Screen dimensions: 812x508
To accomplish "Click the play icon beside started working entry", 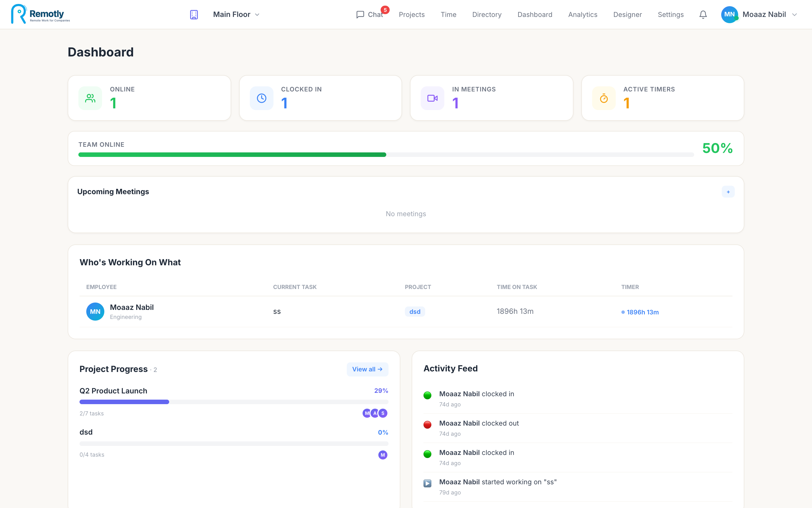I will [427, 483].
